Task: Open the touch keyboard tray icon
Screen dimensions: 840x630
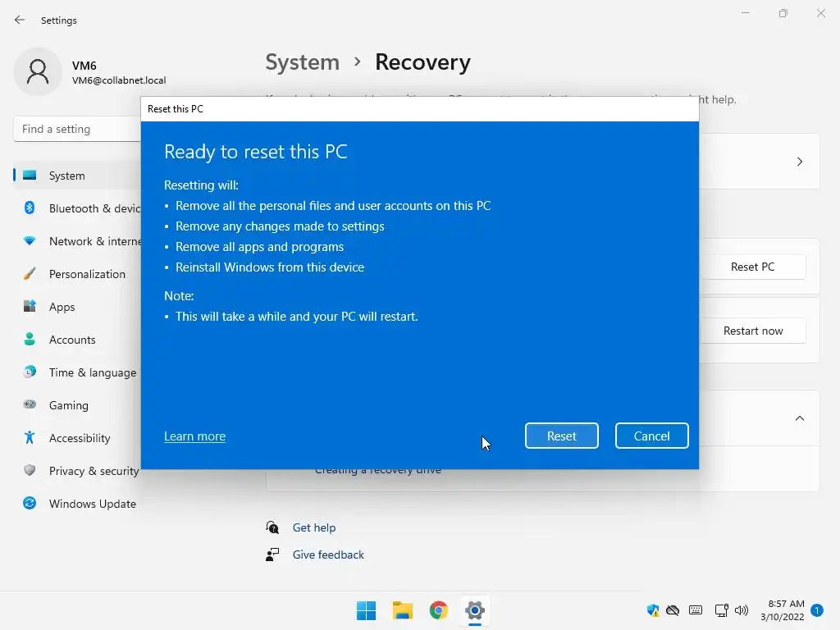Action: (696, 610)
